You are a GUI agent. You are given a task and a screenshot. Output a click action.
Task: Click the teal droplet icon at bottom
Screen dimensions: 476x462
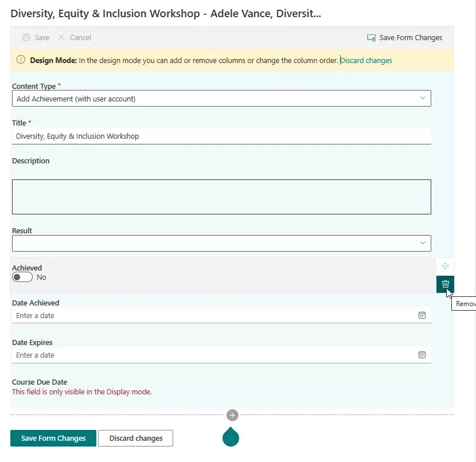[231, 437]
